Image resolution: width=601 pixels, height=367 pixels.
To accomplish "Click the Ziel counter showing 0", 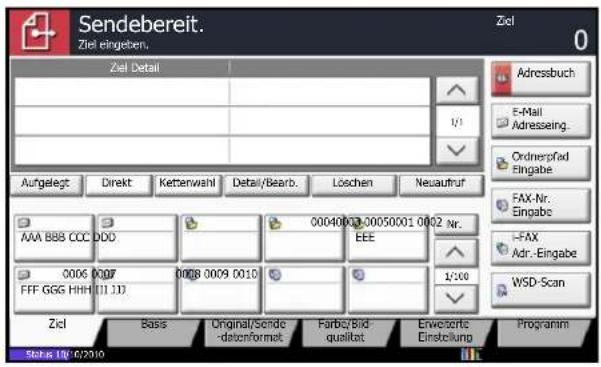I will [x=580, y=39].
